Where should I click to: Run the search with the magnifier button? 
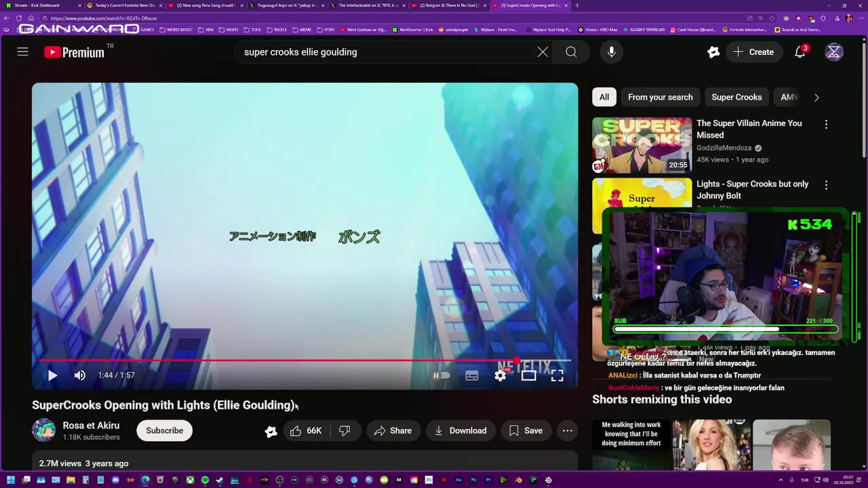coord(571,52)
